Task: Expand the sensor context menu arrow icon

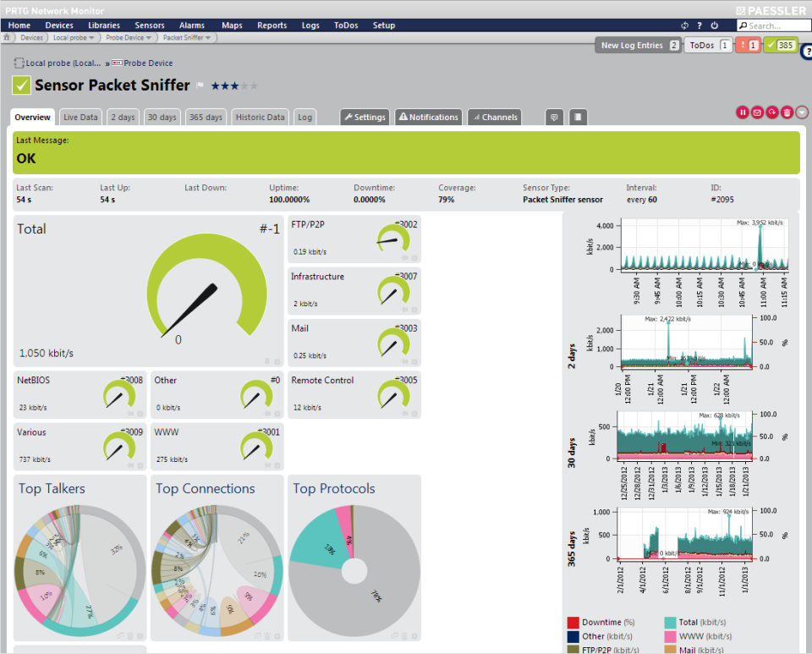Action: [801, 112]
